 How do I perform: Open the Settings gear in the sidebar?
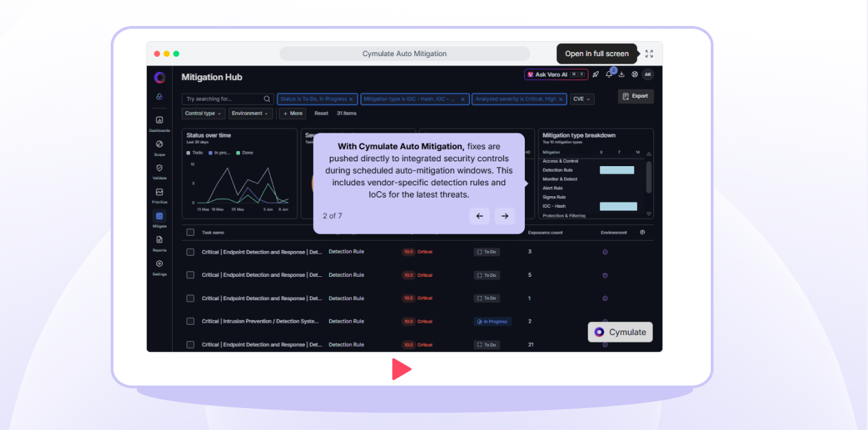(159, 264)
